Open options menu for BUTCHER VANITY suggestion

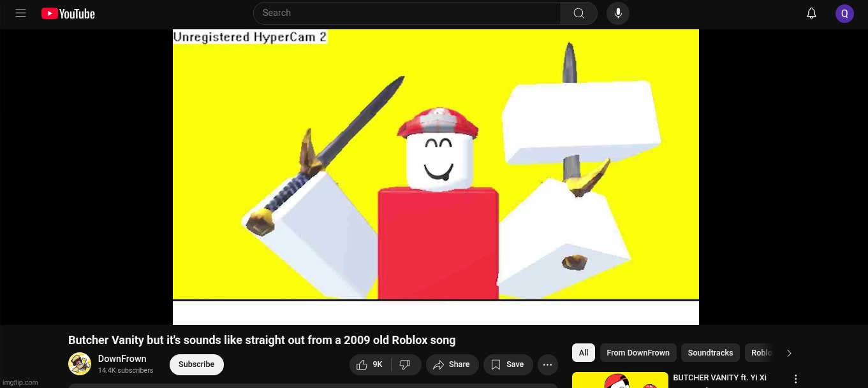tap(795, 379)
